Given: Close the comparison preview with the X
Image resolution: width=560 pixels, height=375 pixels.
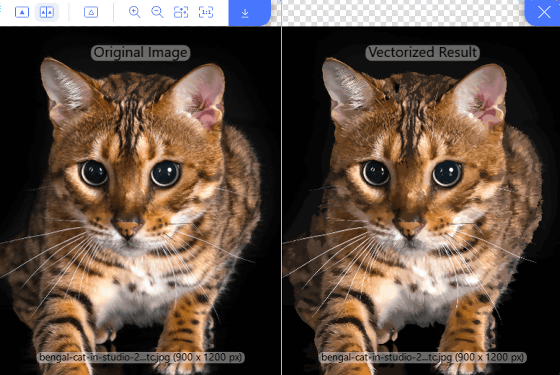Looking at the screenshot, I should (543, 13).
